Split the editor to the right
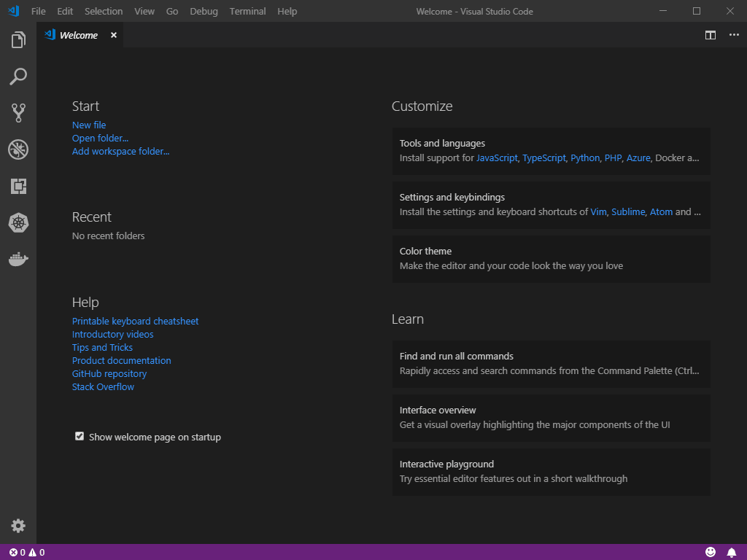Image resolution: width=747 pixels, height=560 pixels. (711, 35)
